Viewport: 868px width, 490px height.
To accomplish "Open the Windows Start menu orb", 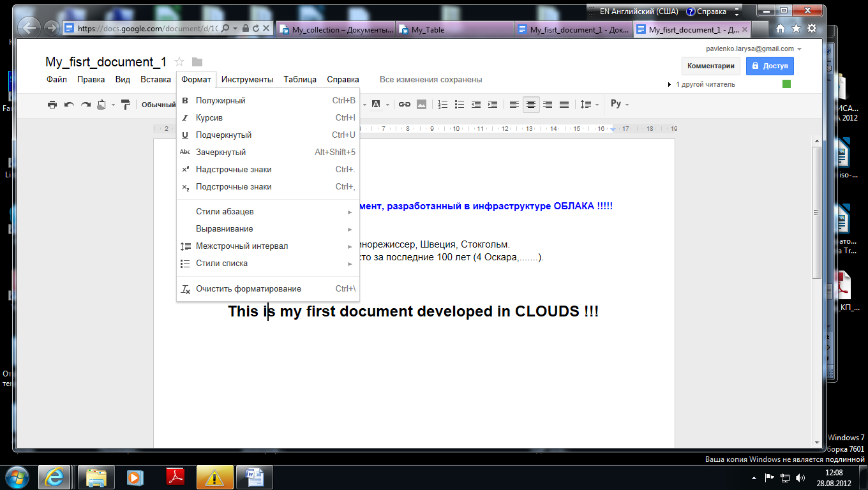I will click(x=17, y=476).
